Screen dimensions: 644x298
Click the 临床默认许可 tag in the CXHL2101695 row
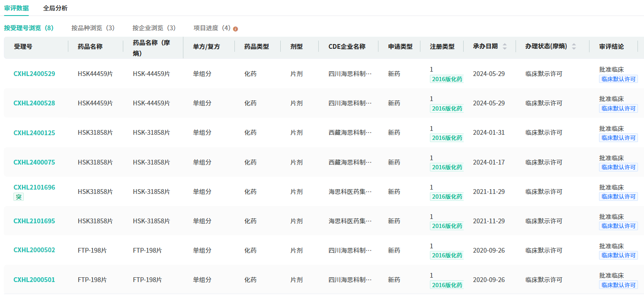[x=618, y=226]
